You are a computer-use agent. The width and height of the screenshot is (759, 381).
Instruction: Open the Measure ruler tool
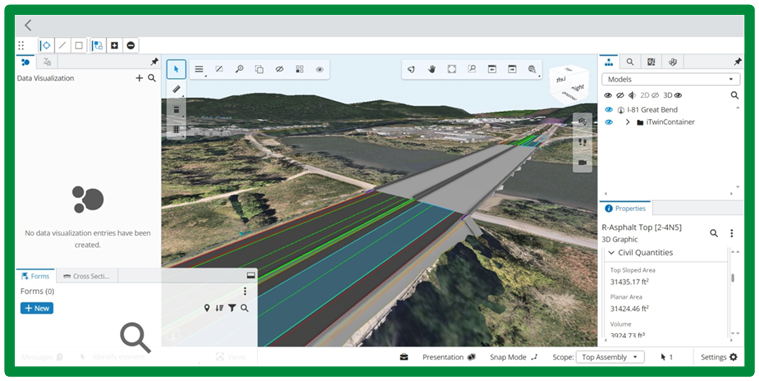click(x=176, y=89)
